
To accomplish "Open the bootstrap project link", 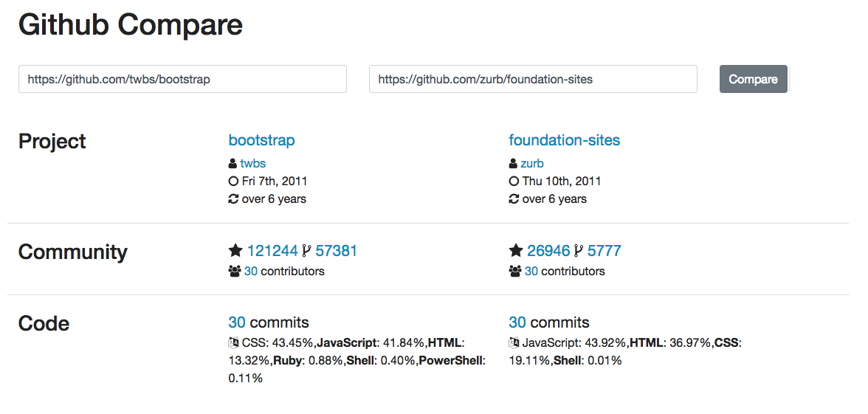I will tap(261, 140).
